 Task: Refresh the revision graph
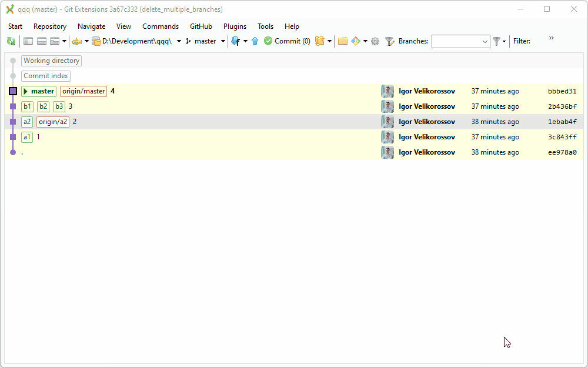pos(11,41)
